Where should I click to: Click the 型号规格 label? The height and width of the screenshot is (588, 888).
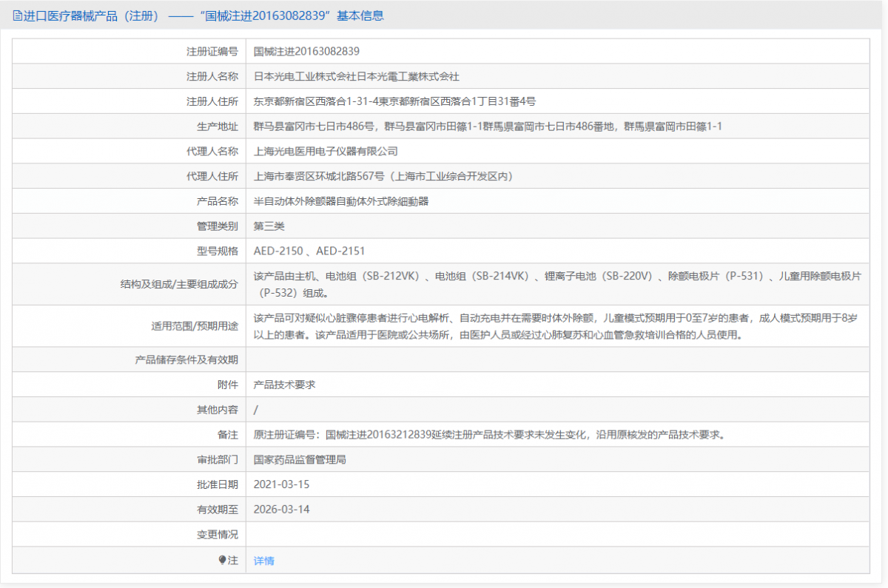point(218,251)
